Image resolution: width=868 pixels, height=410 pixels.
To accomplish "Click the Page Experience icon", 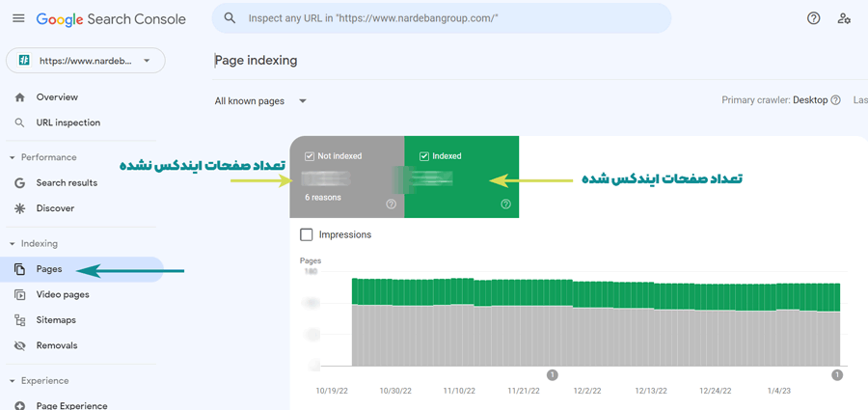I will (x=20, y=406).
